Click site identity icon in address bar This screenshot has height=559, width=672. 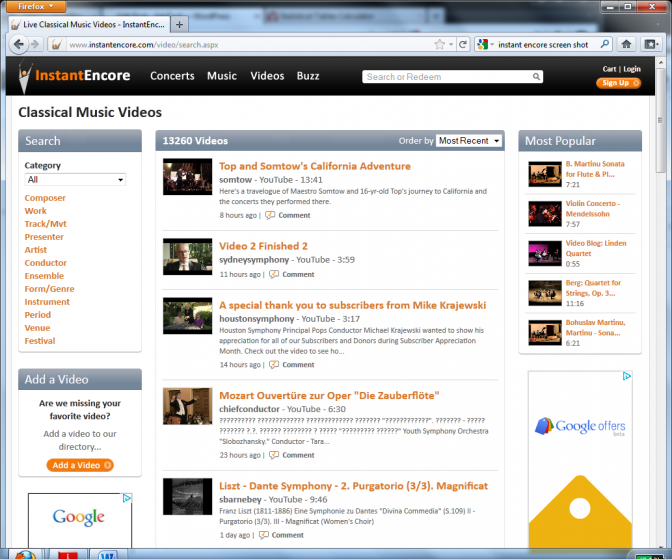tap(57, 45)
